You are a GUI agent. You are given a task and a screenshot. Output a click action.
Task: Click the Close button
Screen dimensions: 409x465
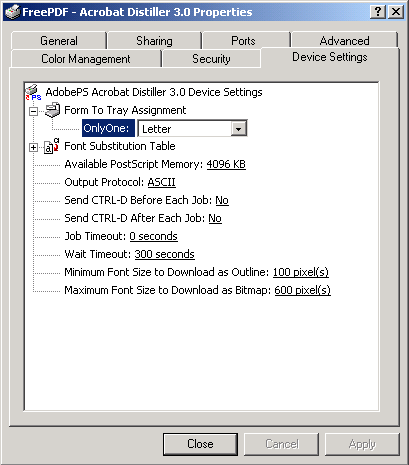pyautogui.click(x=200, y=444)
